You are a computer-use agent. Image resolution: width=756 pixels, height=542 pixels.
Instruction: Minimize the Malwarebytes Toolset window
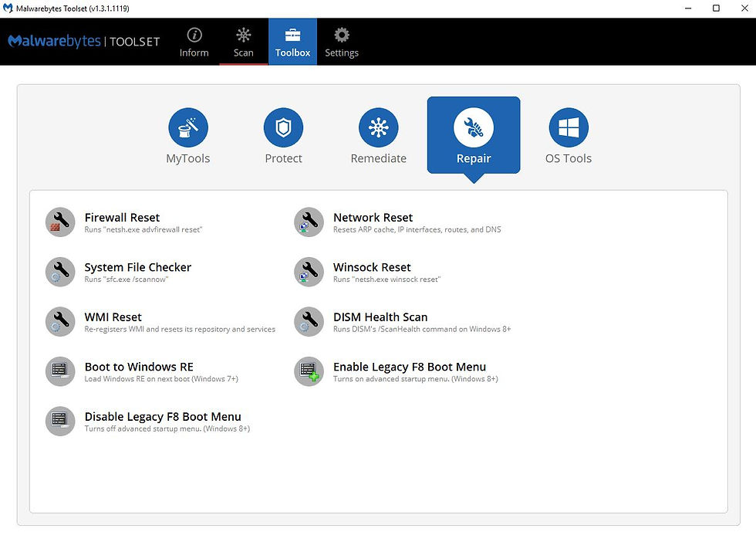click(688, 8)
